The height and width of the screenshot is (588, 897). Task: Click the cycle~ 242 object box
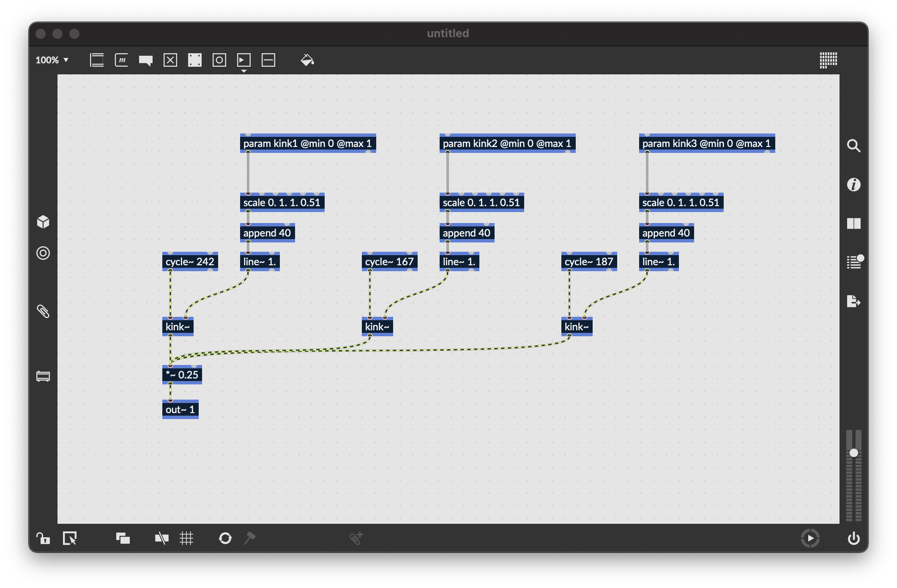pyautogui.click(x=190, y=262)
